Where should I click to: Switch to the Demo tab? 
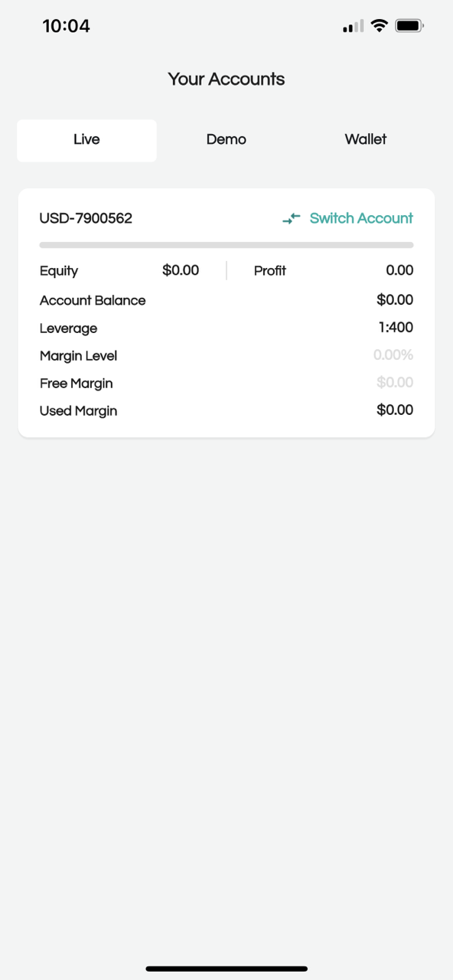226,140
